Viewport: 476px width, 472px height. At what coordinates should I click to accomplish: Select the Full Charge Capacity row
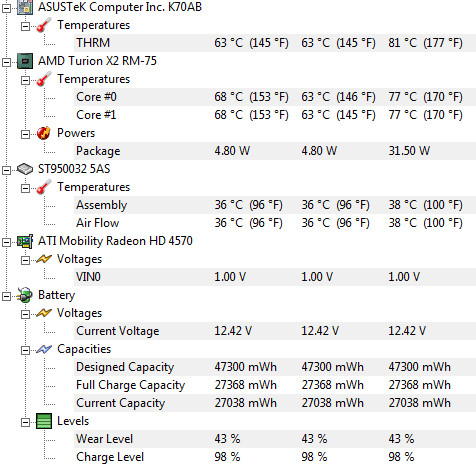275,385
